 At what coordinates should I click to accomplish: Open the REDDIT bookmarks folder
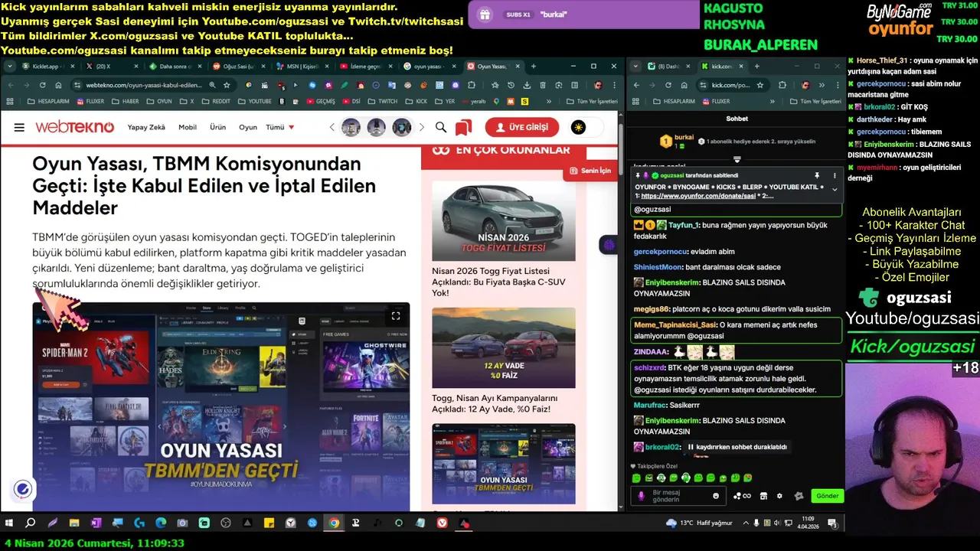216,101
